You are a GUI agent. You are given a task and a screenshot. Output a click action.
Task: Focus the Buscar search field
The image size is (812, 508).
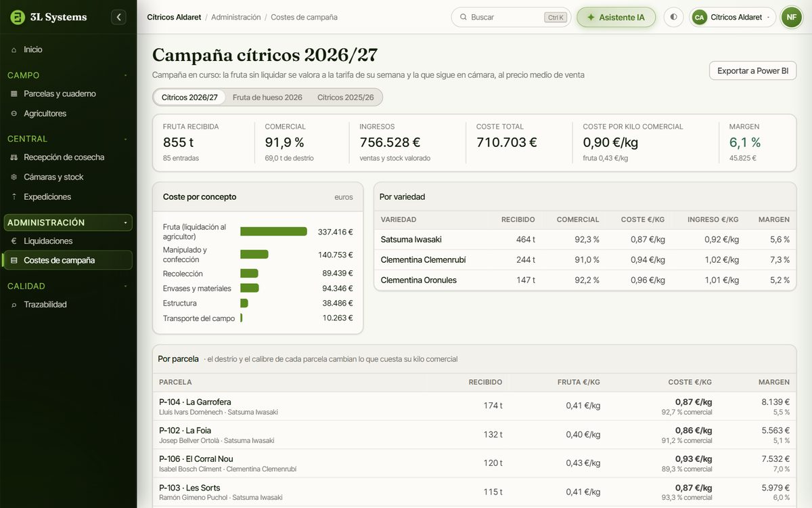coord(511,17)
